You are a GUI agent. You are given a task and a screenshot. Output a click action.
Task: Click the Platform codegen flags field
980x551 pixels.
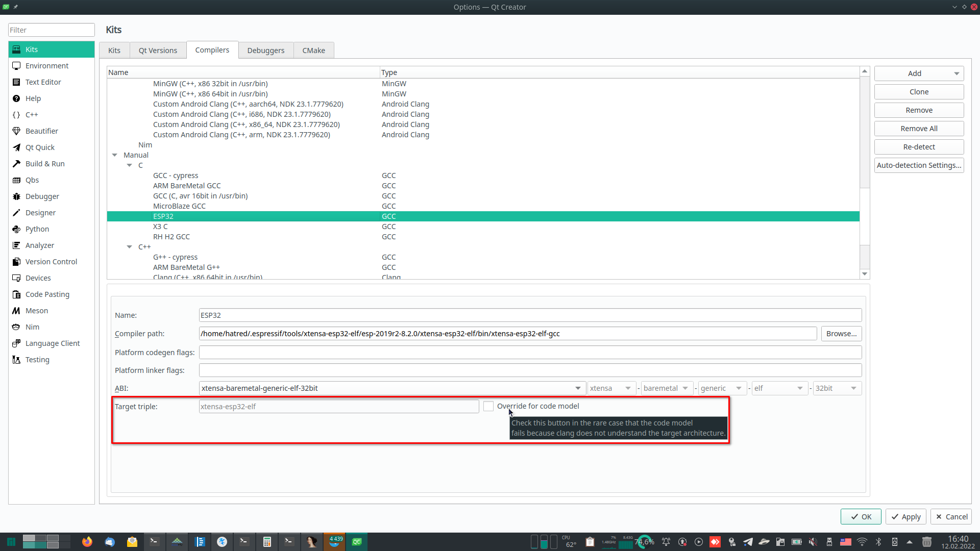point(530,353)
